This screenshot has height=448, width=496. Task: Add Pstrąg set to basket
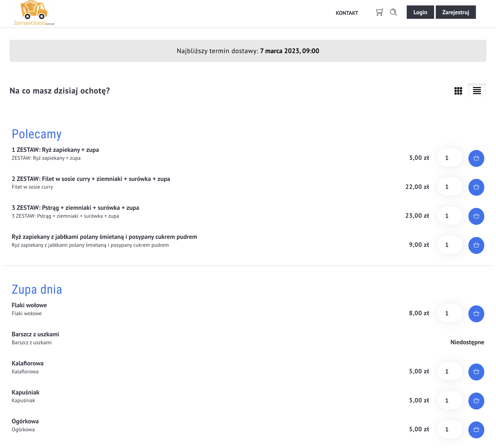[476, 216]
